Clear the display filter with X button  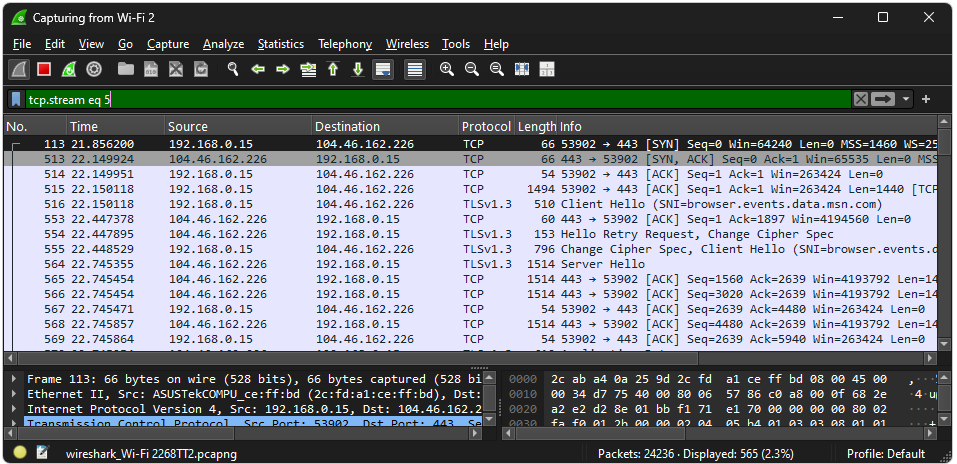point(860,99)
